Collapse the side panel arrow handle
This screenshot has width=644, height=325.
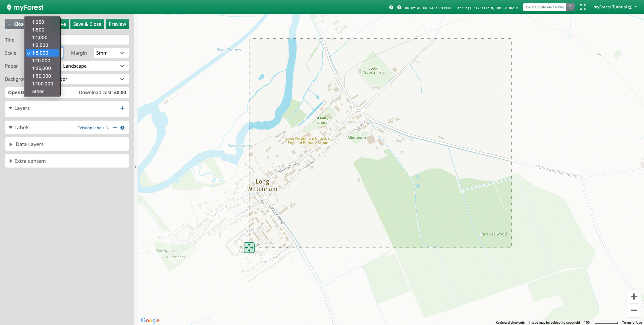coord(136,167)
